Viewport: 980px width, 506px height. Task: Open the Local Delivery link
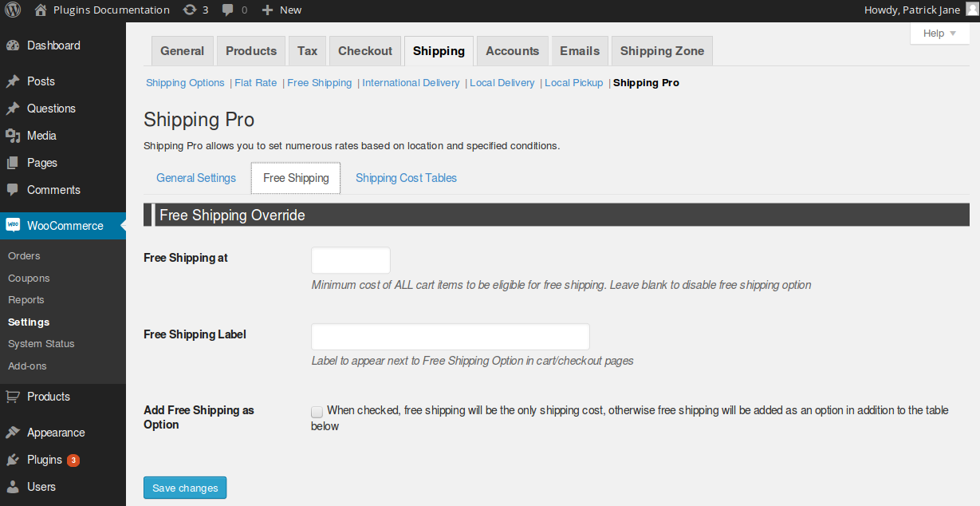(x=502, y=83)
